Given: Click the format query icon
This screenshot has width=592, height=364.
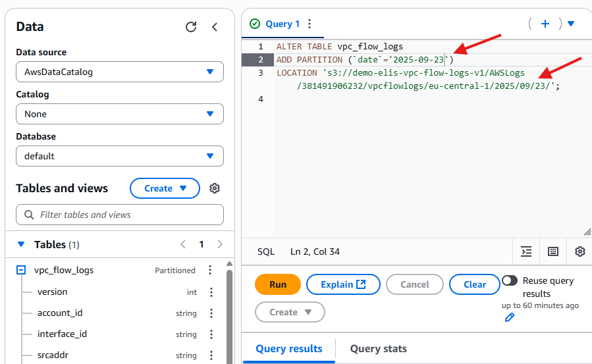Looking at the screenshot, I should [526, 251].
